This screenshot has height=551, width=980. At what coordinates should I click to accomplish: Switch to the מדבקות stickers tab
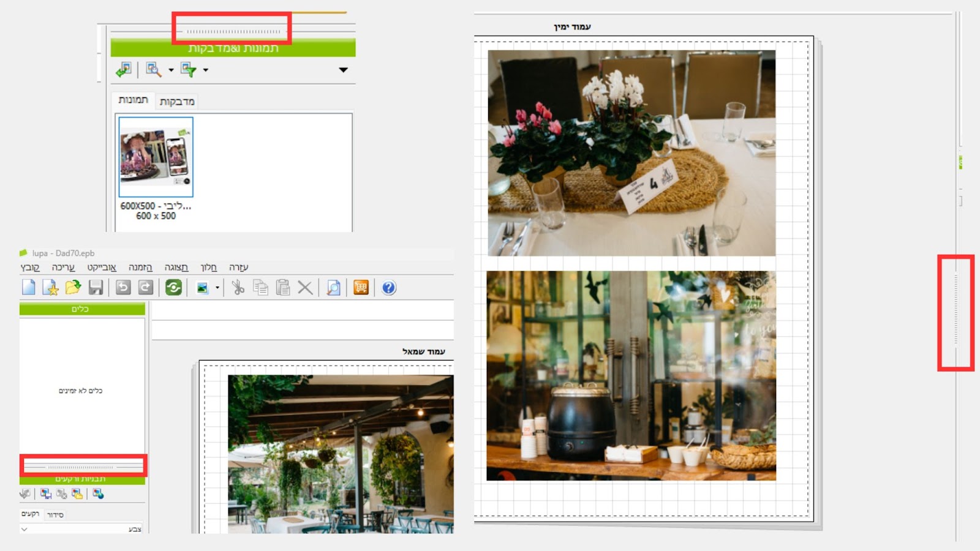(x=177, y=101)
